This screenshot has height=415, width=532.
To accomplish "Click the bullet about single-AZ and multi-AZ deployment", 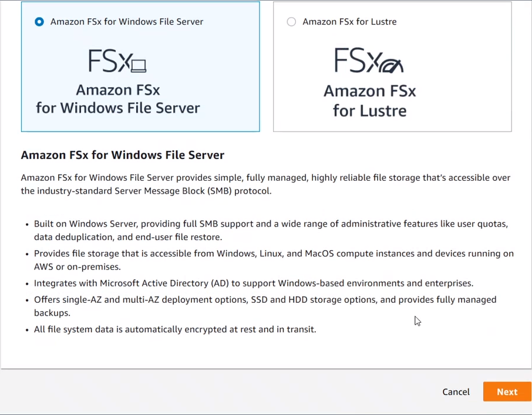I will point(265,306).
